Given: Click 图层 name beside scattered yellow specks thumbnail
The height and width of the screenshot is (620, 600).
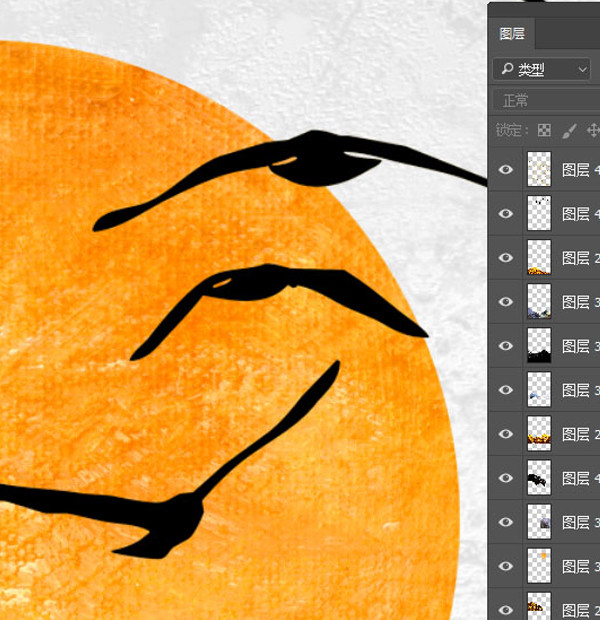Looking at the screenshot, I should 581,170.
